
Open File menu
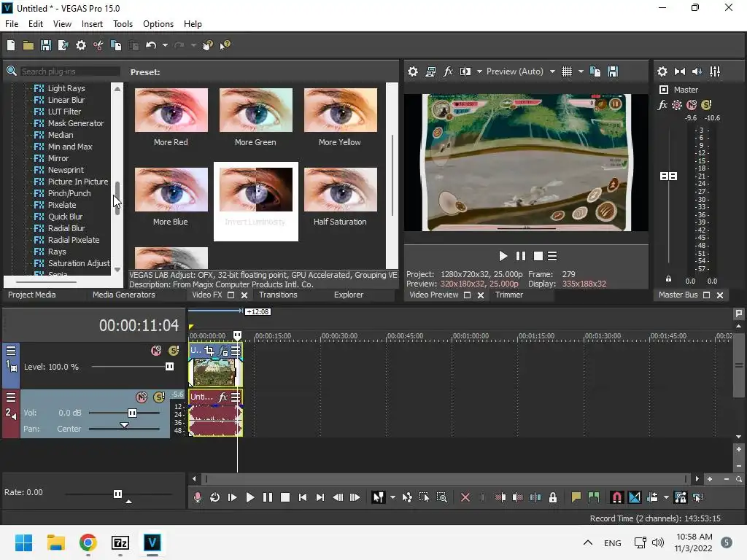coord(12,24)
